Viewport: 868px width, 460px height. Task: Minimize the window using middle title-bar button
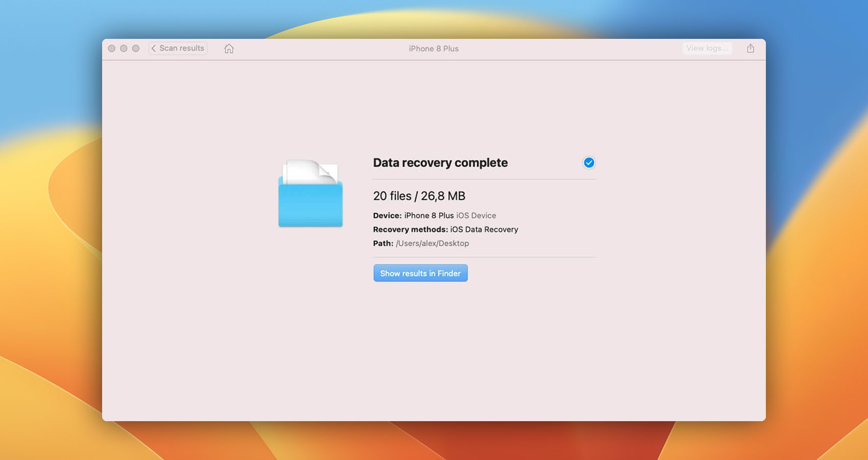coord(124,48)
